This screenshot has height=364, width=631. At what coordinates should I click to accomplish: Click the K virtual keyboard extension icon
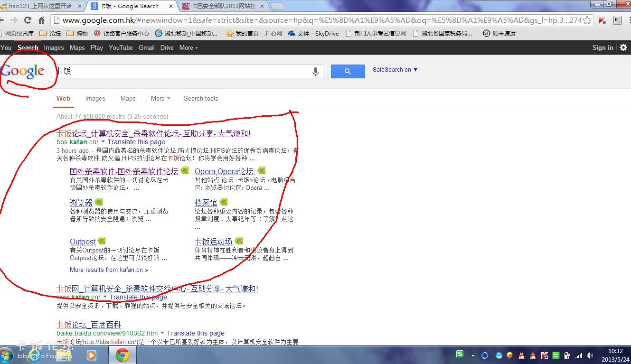point(617,20)
